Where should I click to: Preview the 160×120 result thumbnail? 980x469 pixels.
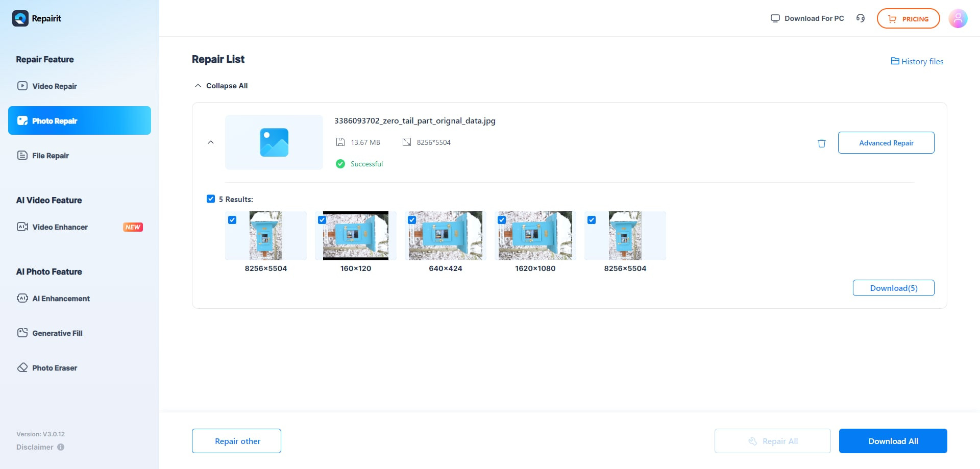(356, 236)
